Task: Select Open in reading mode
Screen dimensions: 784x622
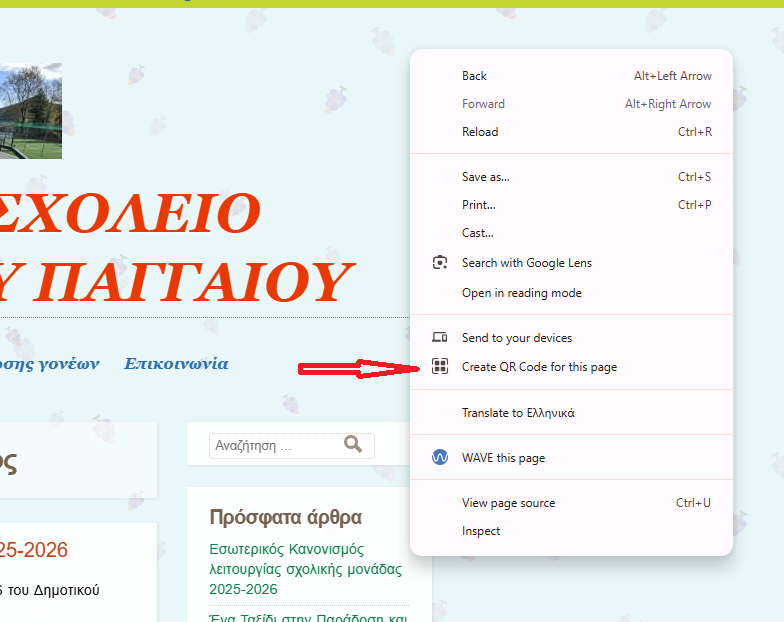Action: click(x=521, y=293)
